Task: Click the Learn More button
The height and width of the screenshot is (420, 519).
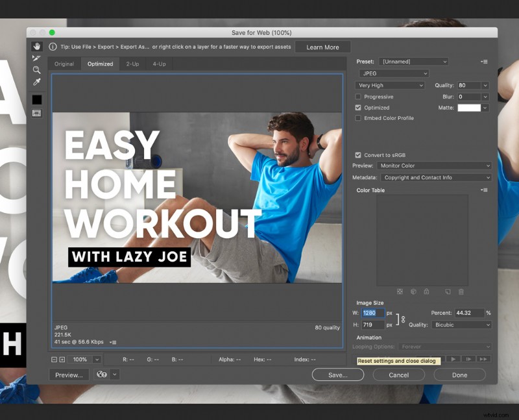Action: coord(322,46)
